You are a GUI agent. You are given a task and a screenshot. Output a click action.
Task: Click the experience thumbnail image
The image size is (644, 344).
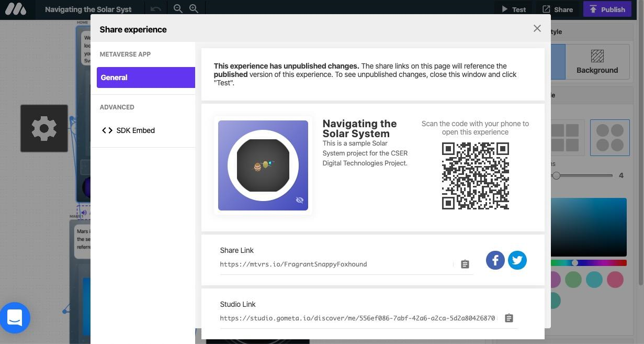tap(263, 165)
